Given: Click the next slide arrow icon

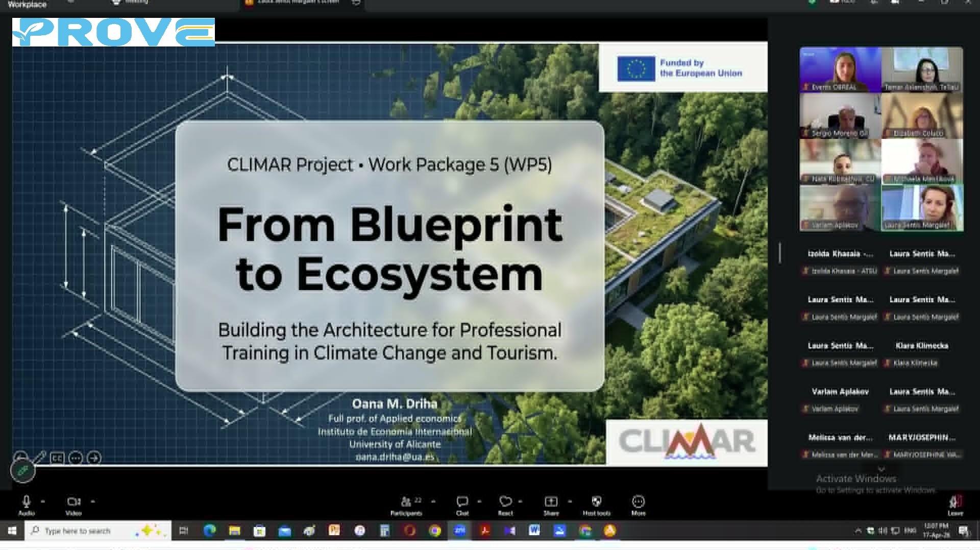Looking at the screenshot, I should [x=94, y=458].
